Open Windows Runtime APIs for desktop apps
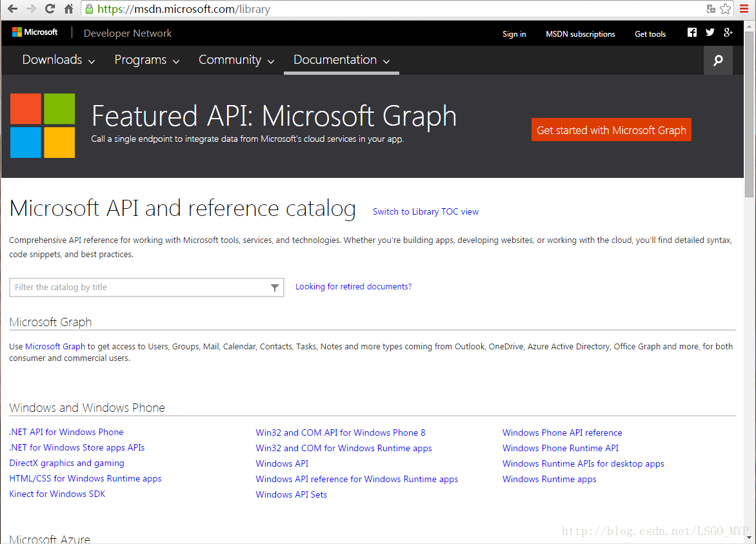Screen dimensions: 756x544 pos(583,463)
